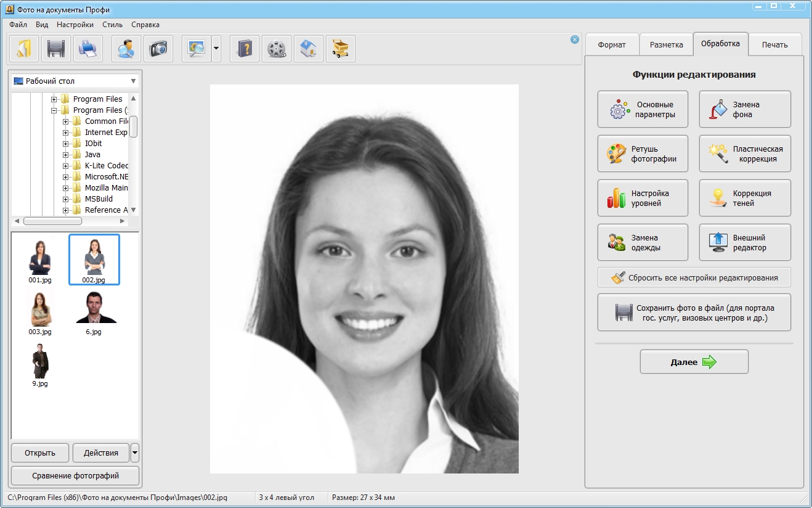Collapse the Program Files (x86) tree node

[54, 110]
